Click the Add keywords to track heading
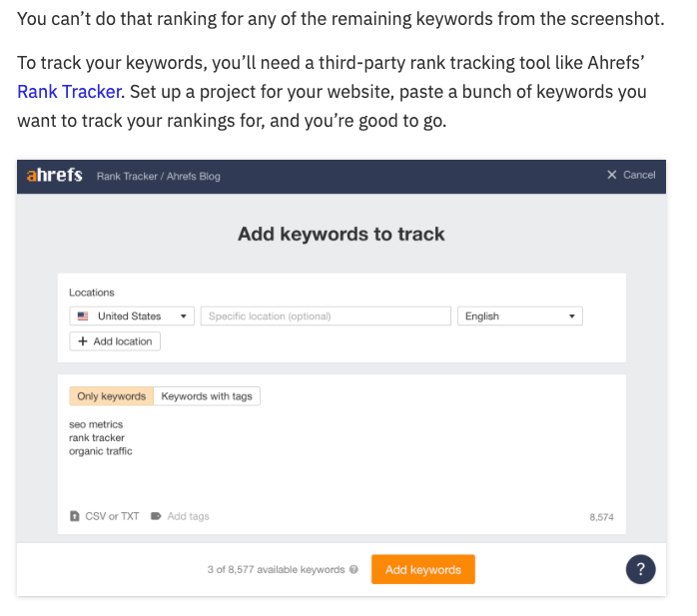This screenshot has width=697, height=616. pos(341,234)
